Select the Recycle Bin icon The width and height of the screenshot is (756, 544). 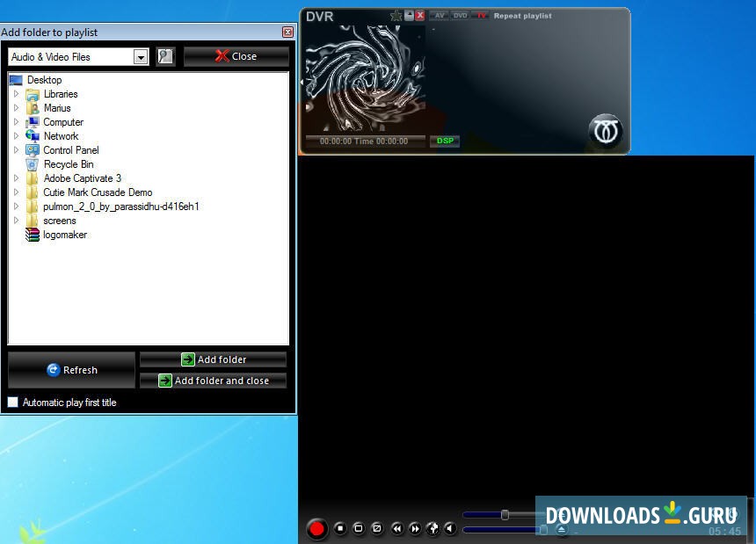click(33, 164)
